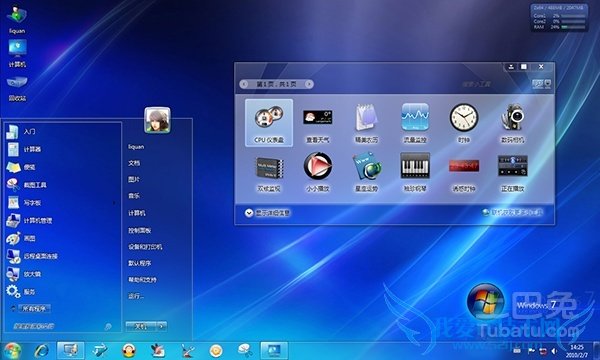Open the liquan user folder desktop icon
The image size is (600, 360).
pyautogui.click(x=17, y=20)
